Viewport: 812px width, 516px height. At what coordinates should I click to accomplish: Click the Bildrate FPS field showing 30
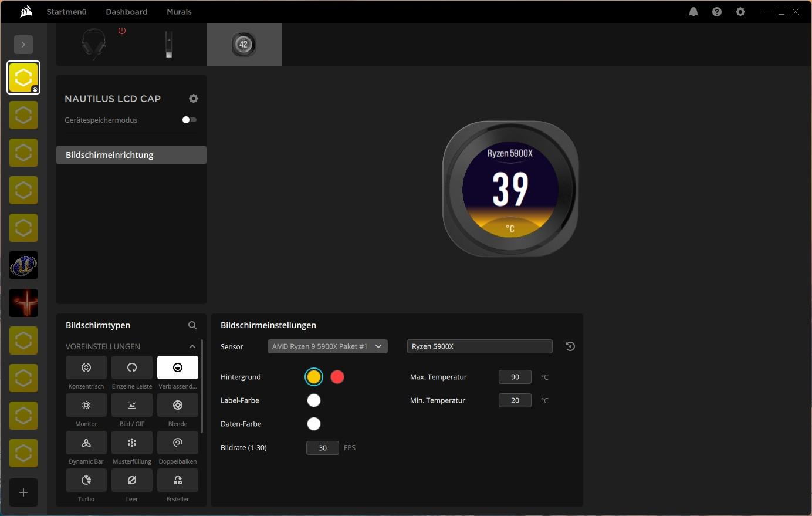click(x=323, y=448)
